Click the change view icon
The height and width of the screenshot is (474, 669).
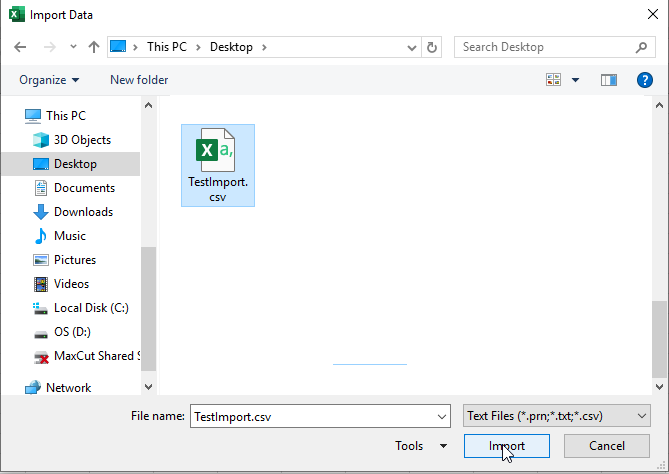tap(553, 80)
